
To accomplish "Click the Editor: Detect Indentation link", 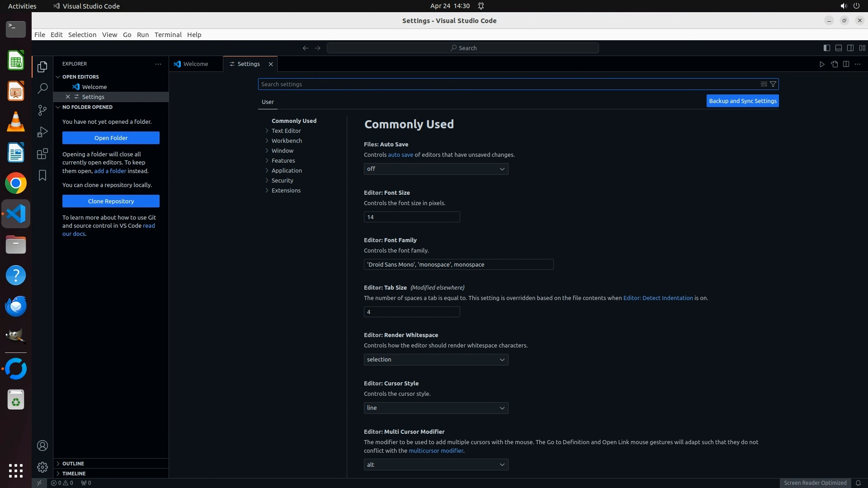I will (x=658, y=298).
